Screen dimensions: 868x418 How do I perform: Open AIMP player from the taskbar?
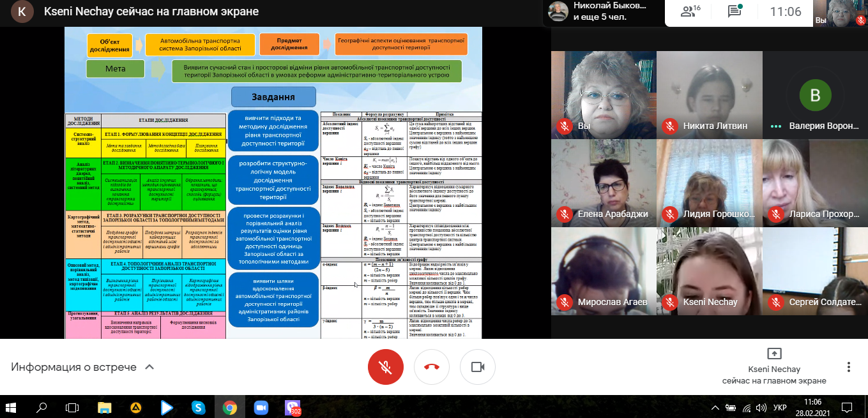[x=136, y=407]
